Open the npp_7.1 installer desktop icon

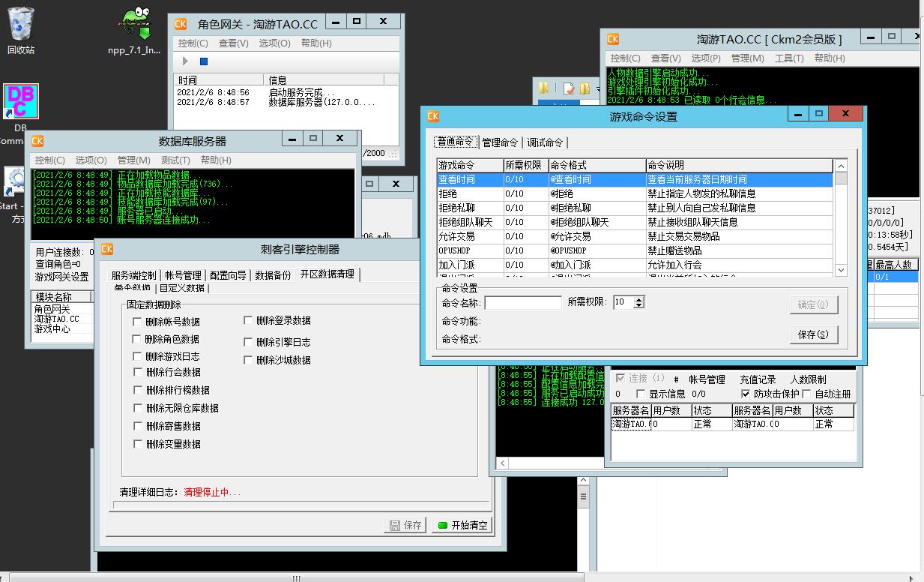134,28
